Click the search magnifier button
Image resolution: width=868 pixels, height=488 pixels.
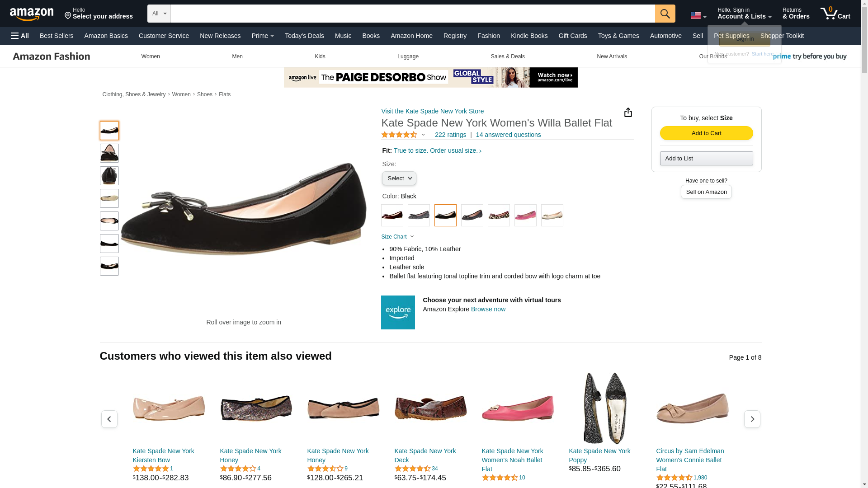tap(665, 14)
